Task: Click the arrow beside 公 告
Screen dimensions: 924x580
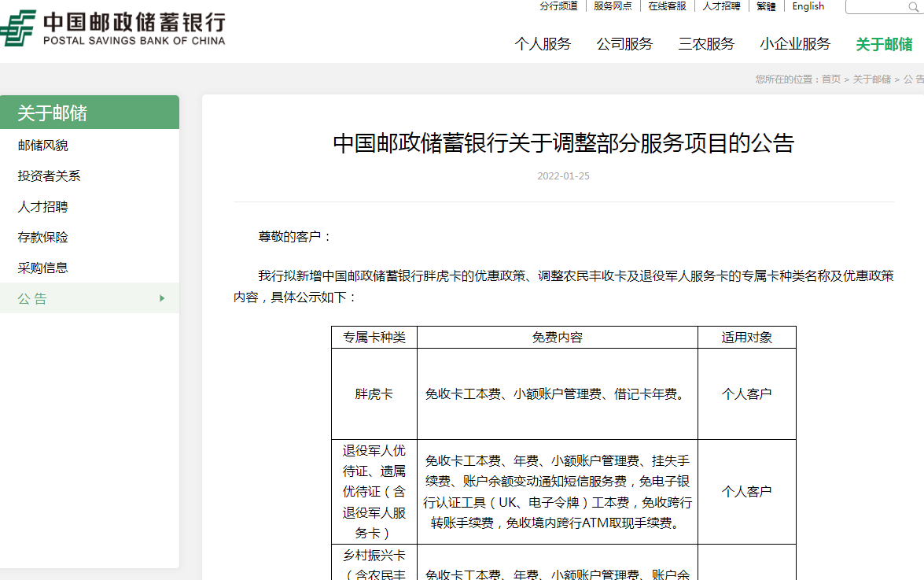Action: click(x=162, y=298)
